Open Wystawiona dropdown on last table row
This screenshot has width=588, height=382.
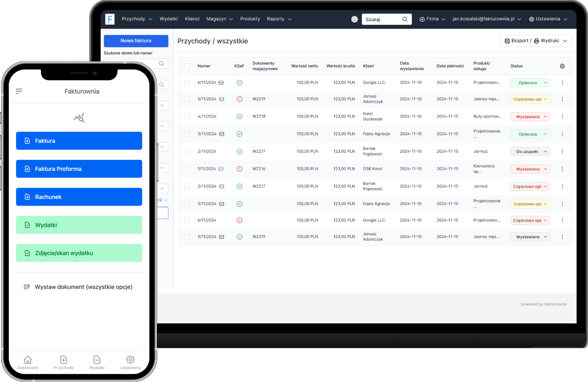pos(530,237)
